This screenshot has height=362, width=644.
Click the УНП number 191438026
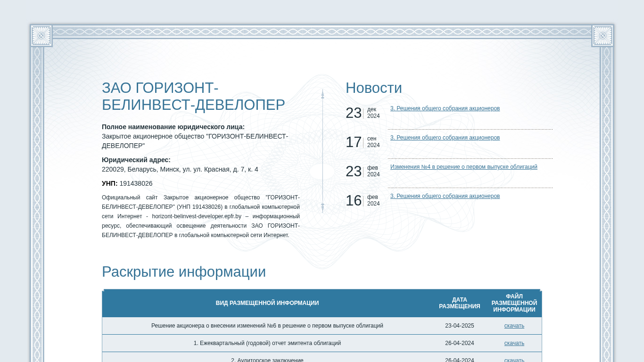(136, 183)
